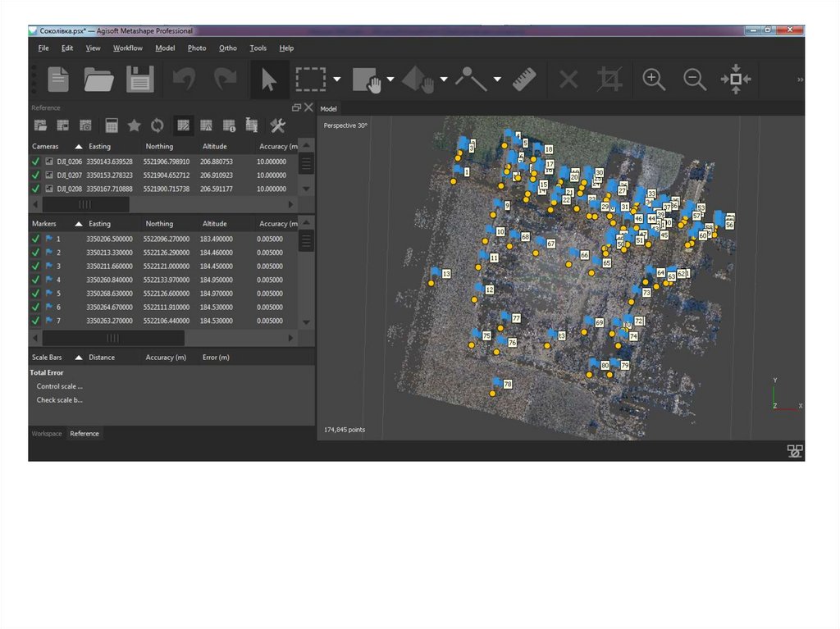Select the Rectangle Selection tool
This screenshot has height=629, width=840.
pos(311,80)
